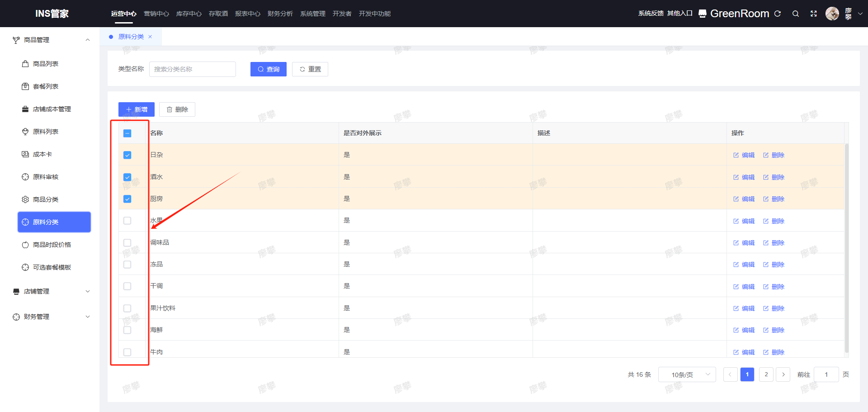Open the user account dropdown arrow
This screenshot has width=868, height=412.
(860, 14)
